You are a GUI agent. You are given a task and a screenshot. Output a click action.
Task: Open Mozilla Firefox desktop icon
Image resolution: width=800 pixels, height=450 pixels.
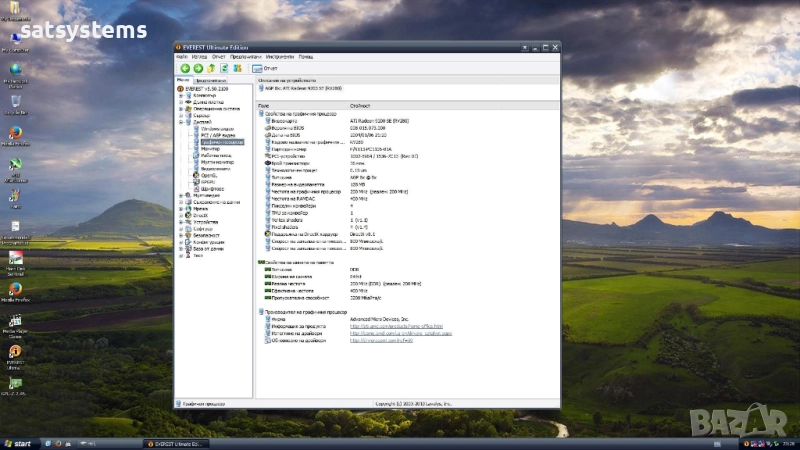point(15,134)
